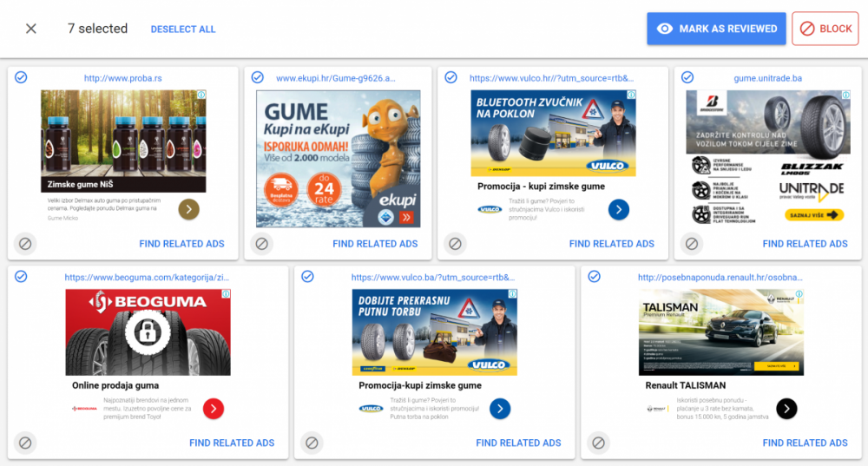Image resolution: width=868 pixels, height=466 pixels.
Task: Click the Zimske gume NiŠ ad thumbnail
Action: [x=123, y=141]
